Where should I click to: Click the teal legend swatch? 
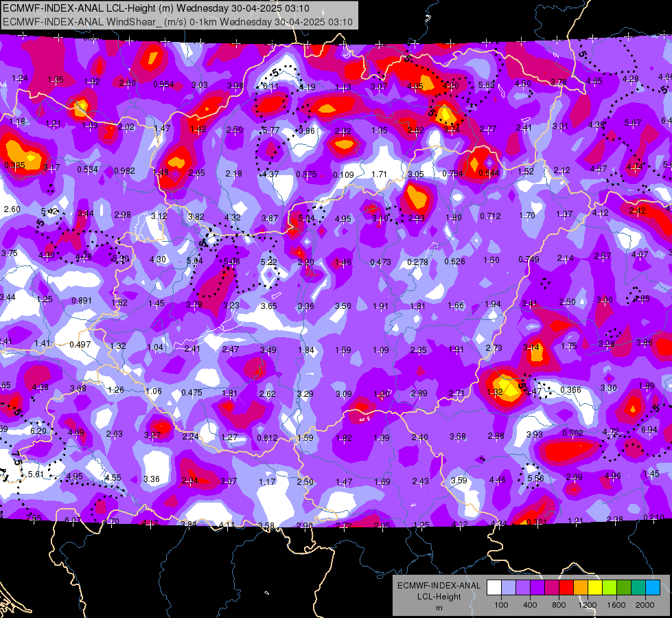638,588
